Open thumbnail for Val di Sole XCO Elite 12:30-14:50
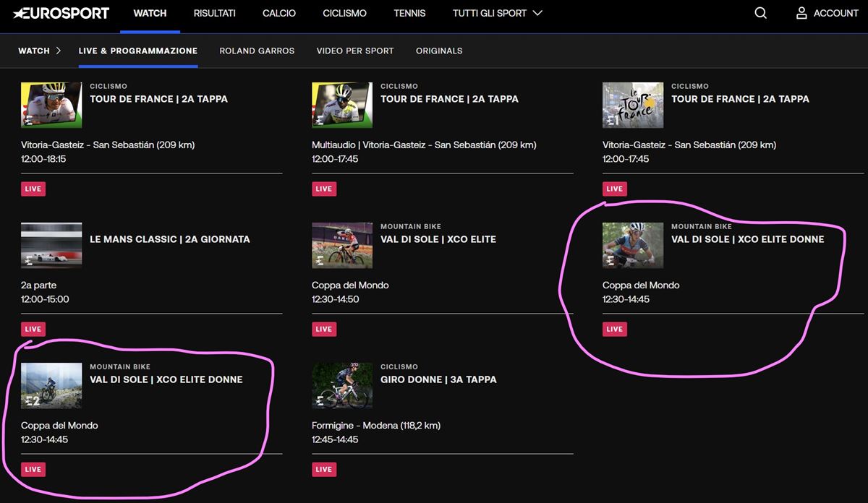The height and width of the screenshot is (503, 868). point(342,245)
